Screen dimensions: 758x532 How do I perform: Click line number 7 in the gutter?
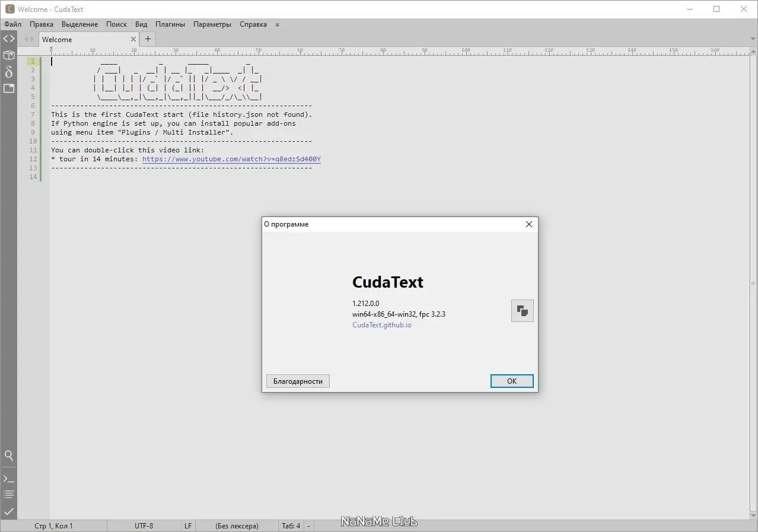click(33, 114)
